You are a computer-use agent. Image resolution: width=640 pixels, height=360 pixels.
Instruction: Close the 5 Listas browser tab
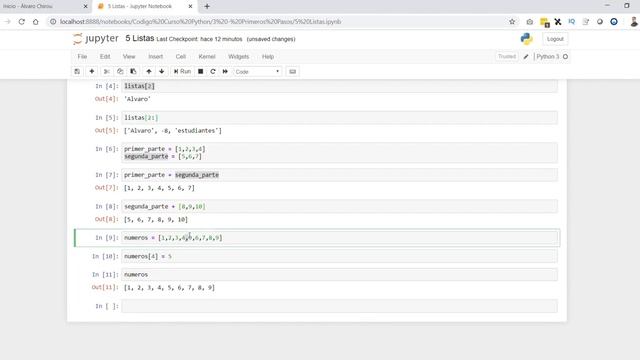point(190,7)
